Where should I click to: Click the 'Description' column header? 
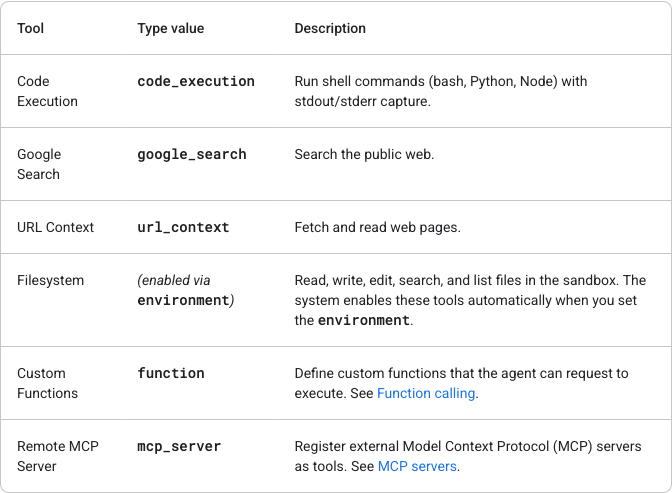pyautogui.click(x=330, y=28)
